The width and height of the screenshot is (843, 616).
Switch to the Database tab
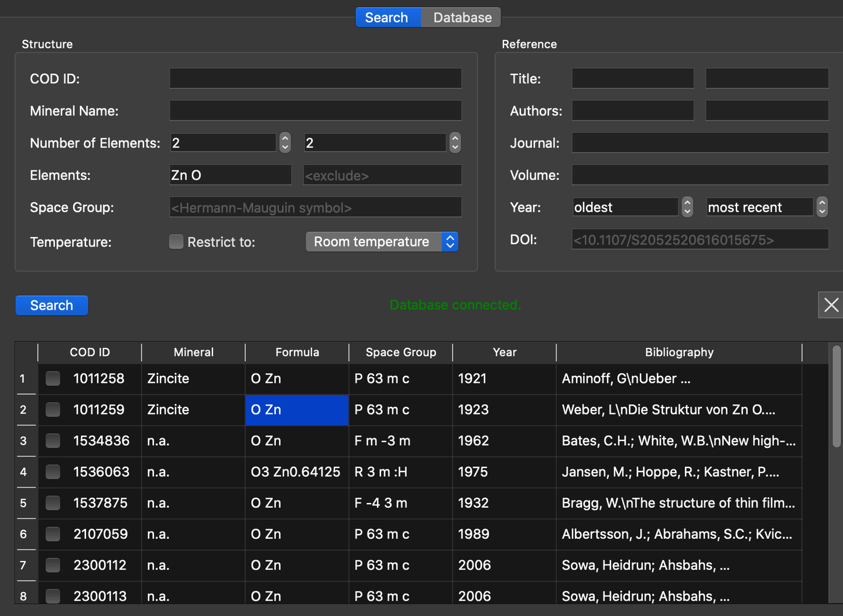point(462,18)
